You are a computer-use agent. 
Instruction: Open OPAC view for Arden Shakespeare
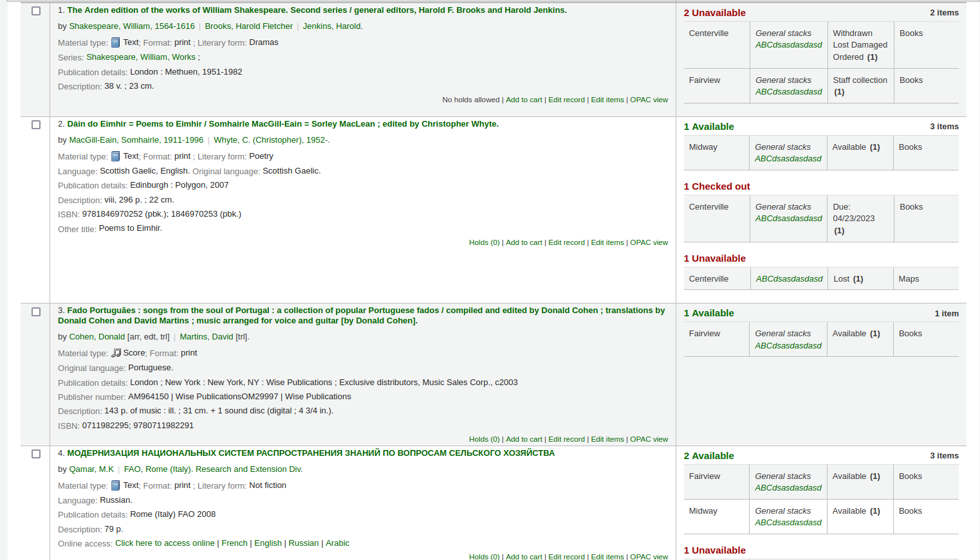(649, 100)
